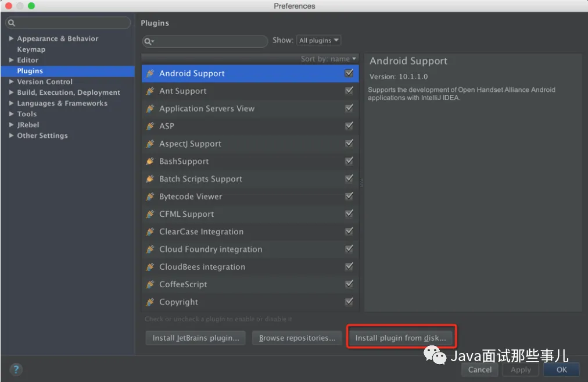Disable Batch Scripts Support checkbox

coord(349,178)
